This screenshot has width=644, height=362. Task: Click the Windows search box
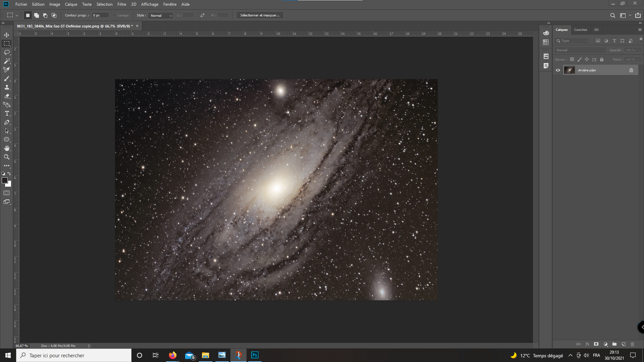point(74,355)
